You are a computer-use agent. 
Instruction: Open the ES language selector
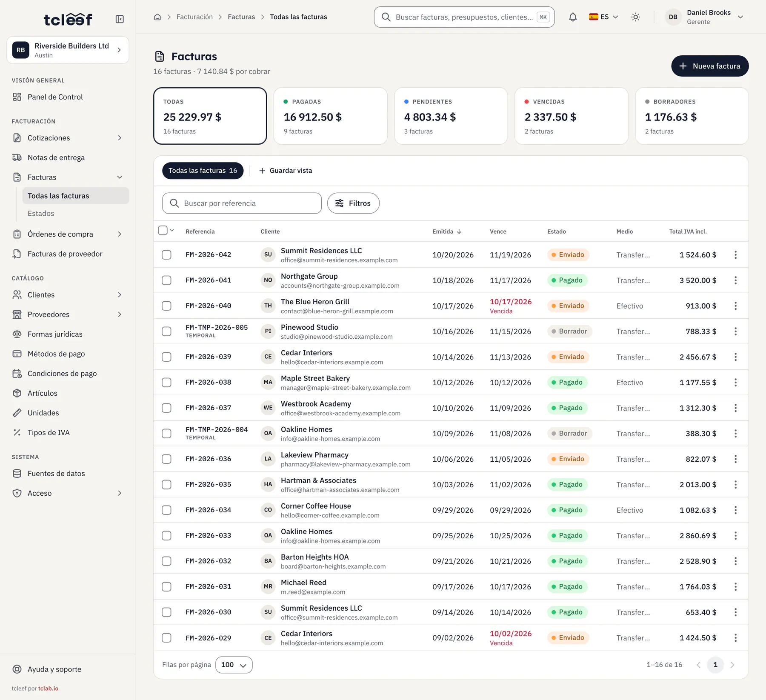(603, 17)
